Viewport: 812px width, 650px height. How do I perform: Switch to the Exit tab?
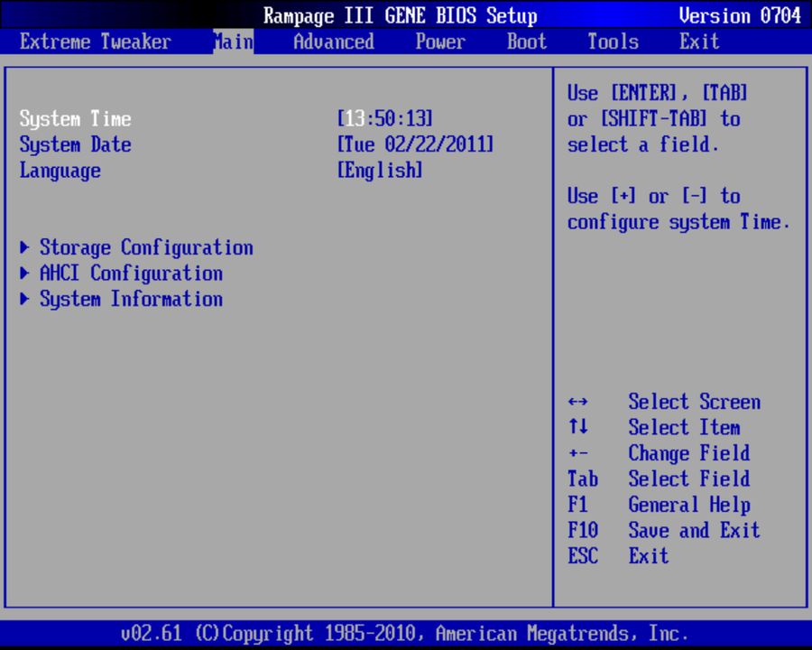699,42
